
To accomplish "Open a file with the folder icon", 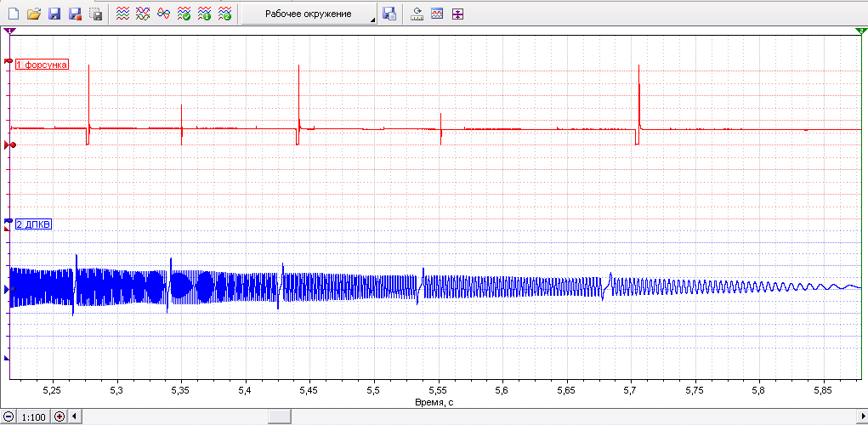I will coord(34,14).
